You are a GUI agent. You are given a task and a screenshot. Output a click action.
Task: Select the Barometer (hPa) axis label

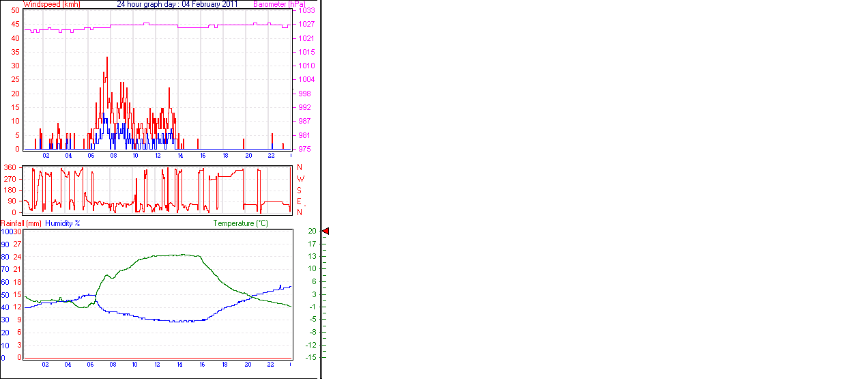(x=279, y=4)
